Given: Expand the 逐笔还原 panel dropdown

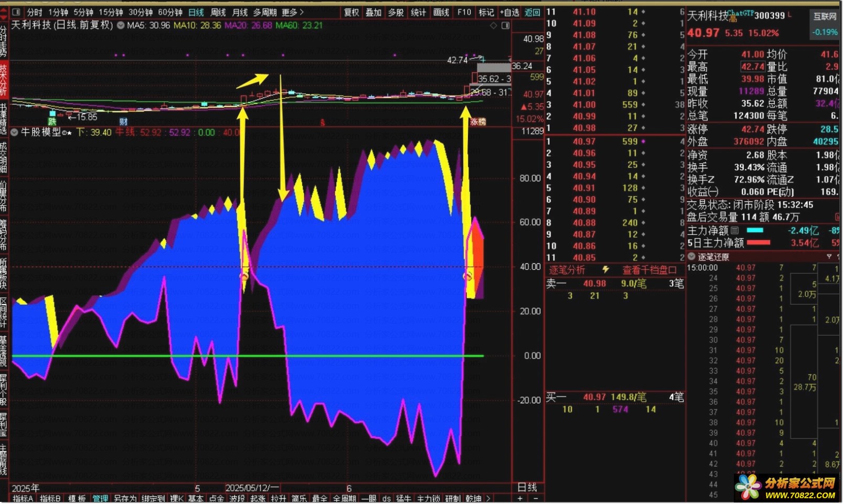Looking at the screenshot, I should coord(691,256).
